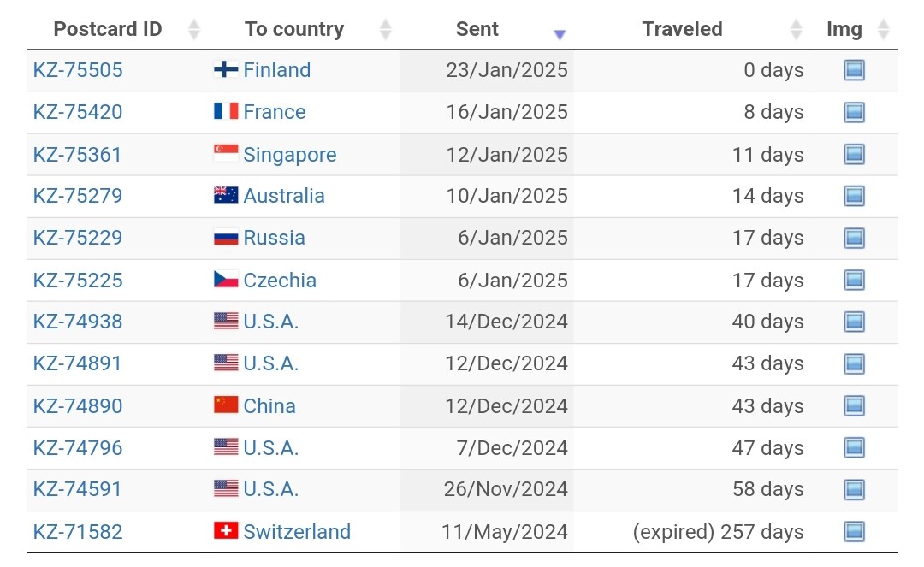Sort by Img column arrows
Viewport: 924px width, 567px height.
click(883, 29)
